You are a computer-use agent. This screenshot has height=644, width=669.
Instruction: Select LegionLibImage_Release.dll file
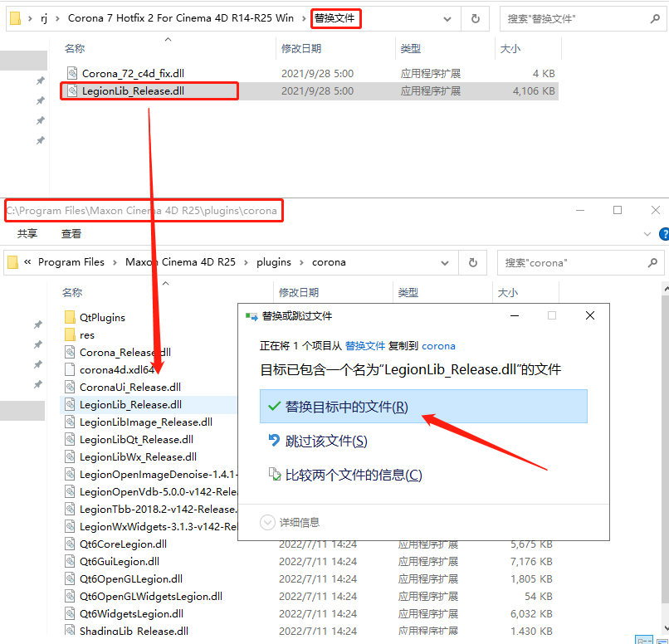click(146, 422)
